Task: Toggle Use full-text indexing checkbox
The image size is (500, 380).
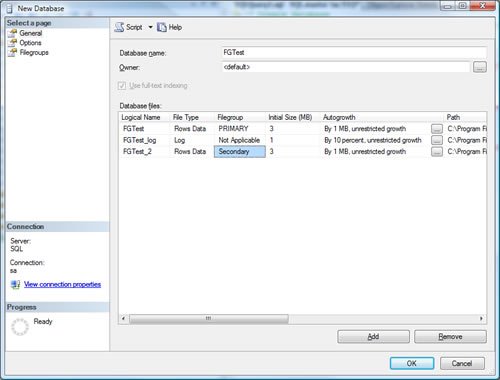Action: 122,86
